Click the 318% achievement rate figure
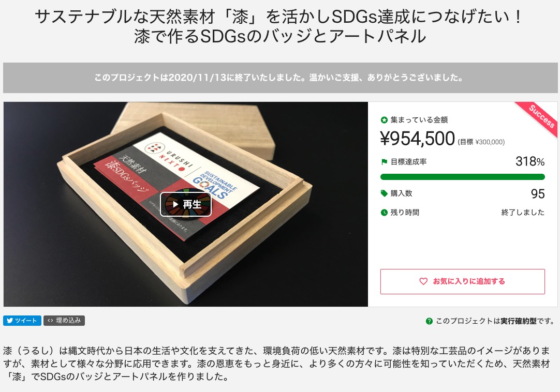The width and height of the screenshot is (560, 392). point(530,161)
